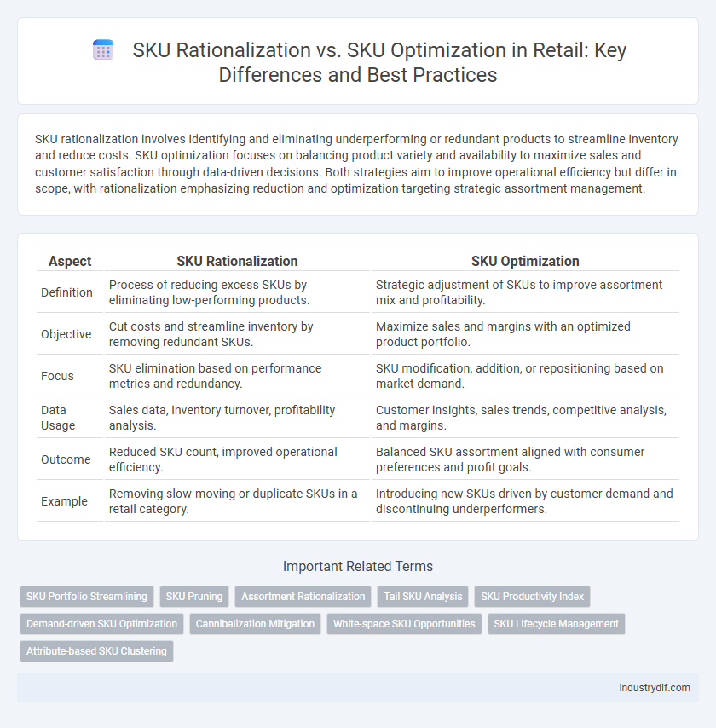Click 'Customer insights, sales trends' cell

[x=525, y=418]
